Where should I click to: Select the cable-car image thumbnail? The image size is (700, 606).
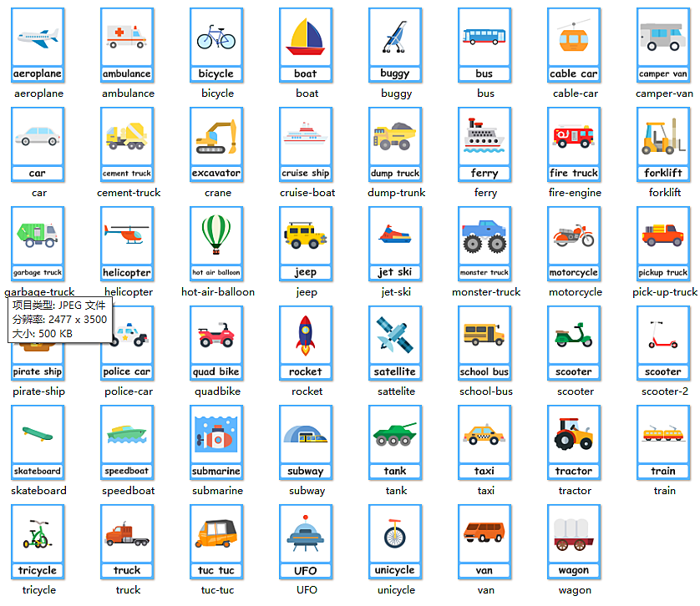click(574, 45)
